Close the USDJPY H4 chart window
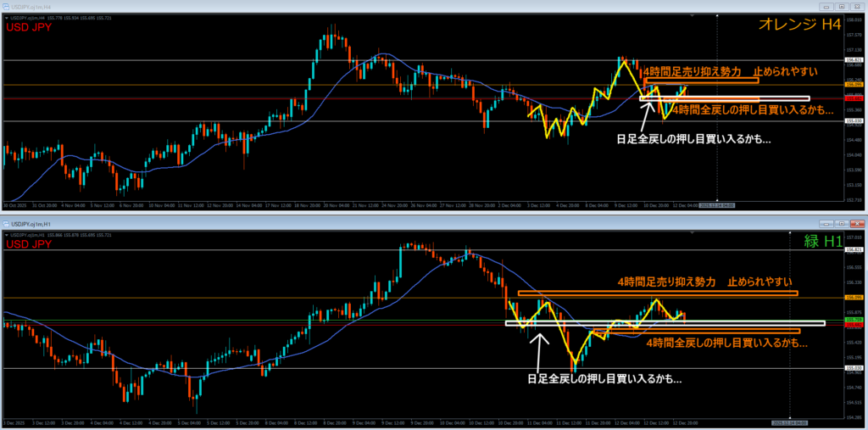868x430 pixels. tap(858, 7)
